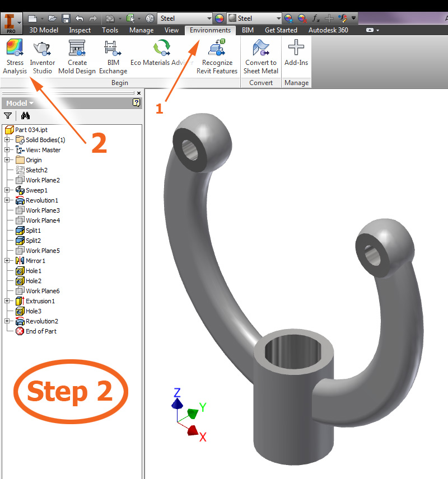This screenshot has height=479, width=448.
Task: Open the Material dropdown showing Steel
Action: 185,18
